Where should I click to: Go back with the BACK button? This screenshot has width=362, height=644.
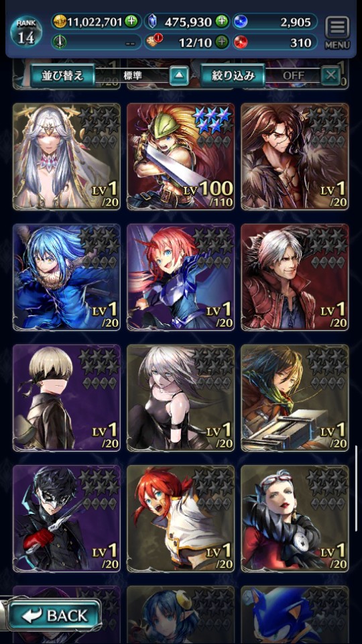54,615
